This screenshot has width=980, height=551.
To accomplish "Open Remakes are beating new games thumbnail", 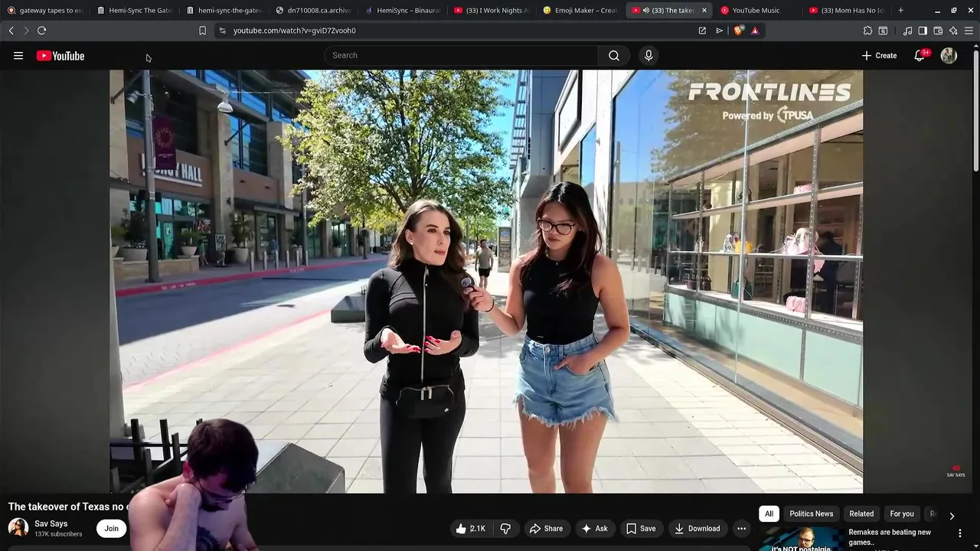I will pos(801,539).
